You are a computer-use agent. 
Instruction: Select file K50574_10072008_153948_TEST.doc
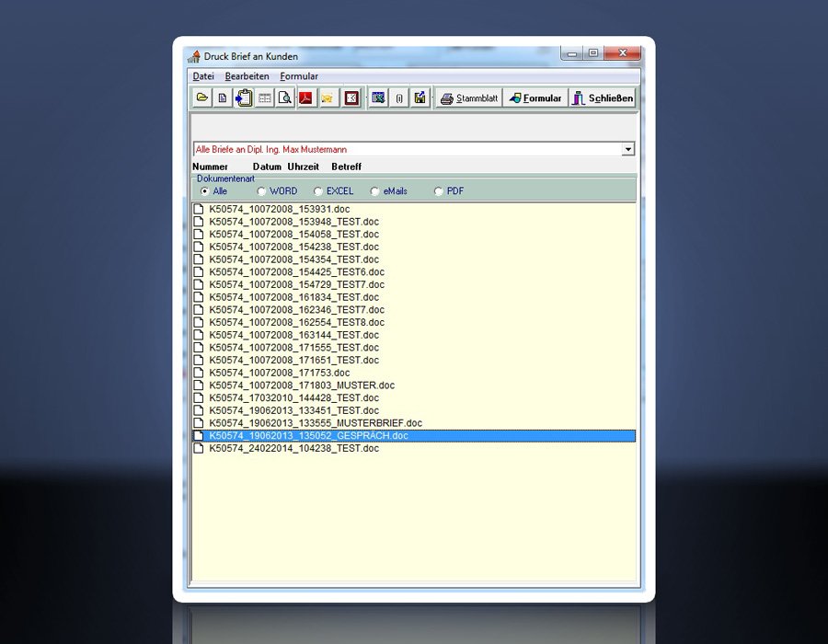click(x=293, y=222)
